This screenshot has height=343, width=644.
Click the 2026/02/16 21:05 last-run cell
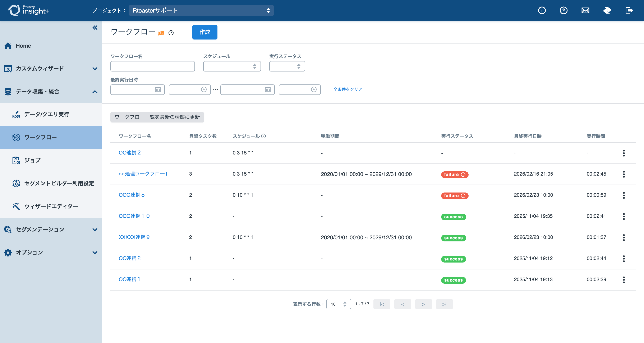533,174
